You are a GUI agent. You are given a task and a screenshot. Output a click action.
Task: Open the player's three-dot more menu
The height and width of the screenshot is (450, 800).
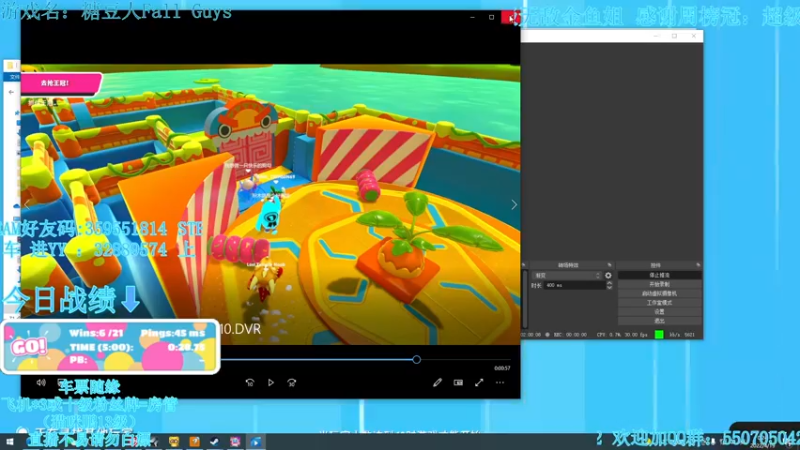click(499, 383)
